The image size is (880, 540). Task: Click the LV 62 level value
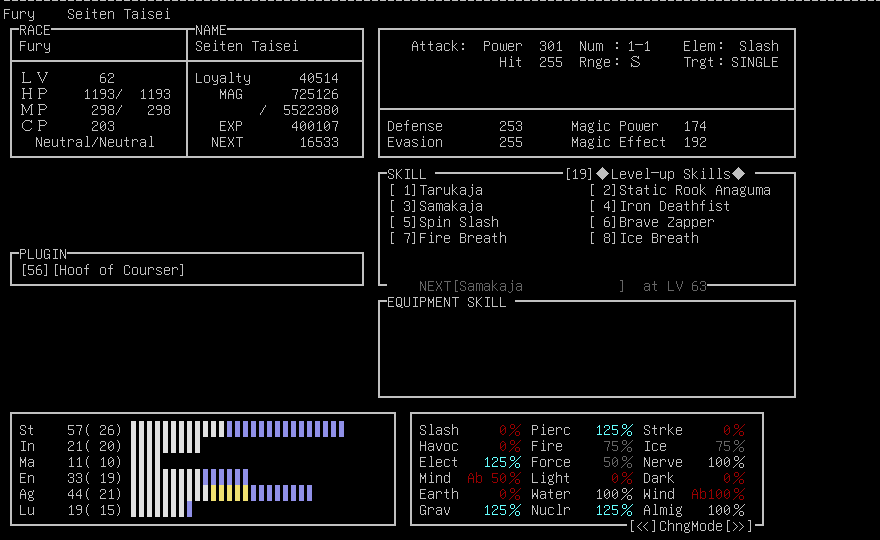[107, 78]
